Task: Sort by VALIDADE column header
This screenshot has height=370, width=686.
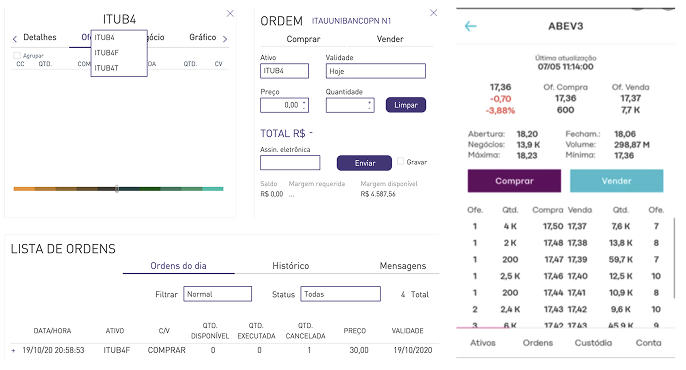Action: point(407,331)
